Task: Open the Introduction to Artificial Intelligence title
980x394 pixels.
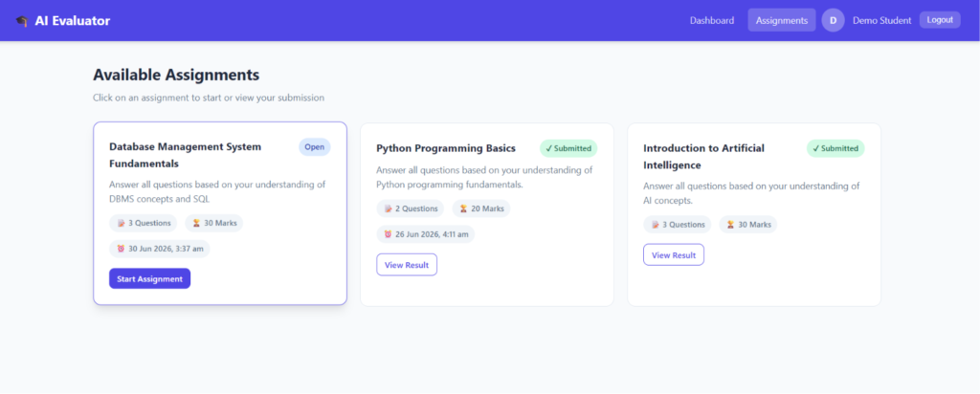Action: pos(703,157)
